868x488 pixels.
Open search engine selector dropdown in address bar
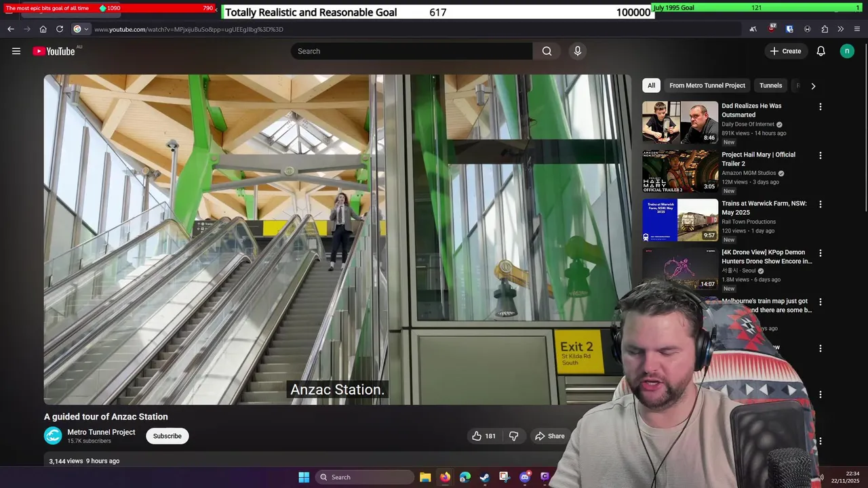pos(81,29)
